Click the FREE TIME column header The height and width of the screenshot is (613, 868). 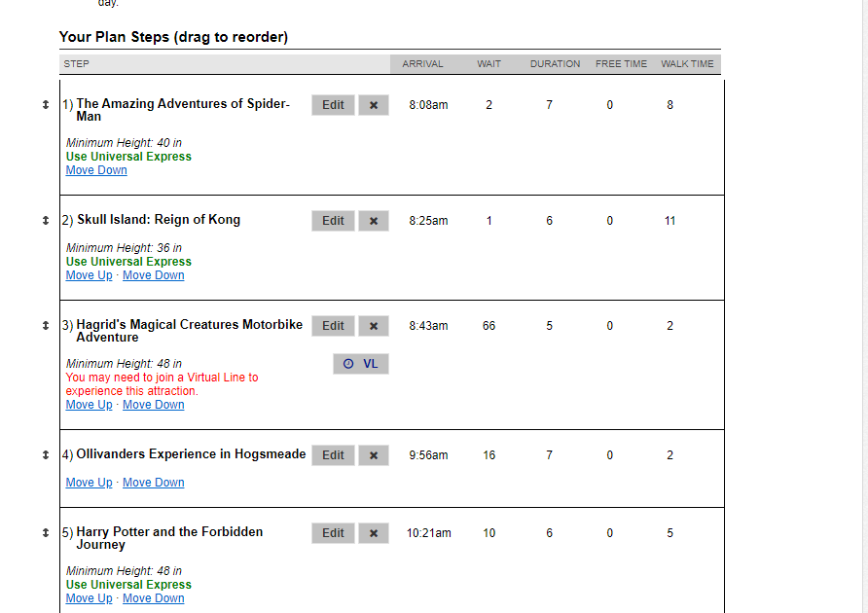click(621, 64)
